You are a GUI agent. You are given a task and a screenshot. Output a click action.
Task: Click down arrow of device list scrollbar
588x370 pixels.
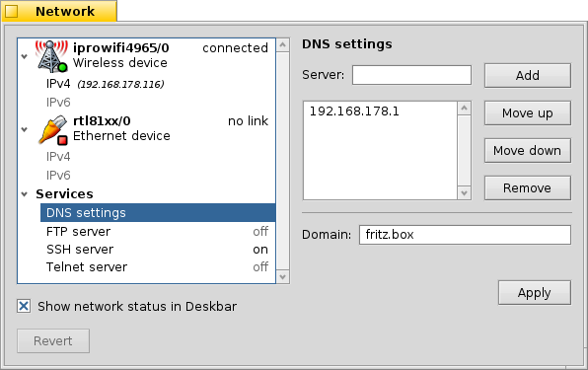click(x=283, y=277)
